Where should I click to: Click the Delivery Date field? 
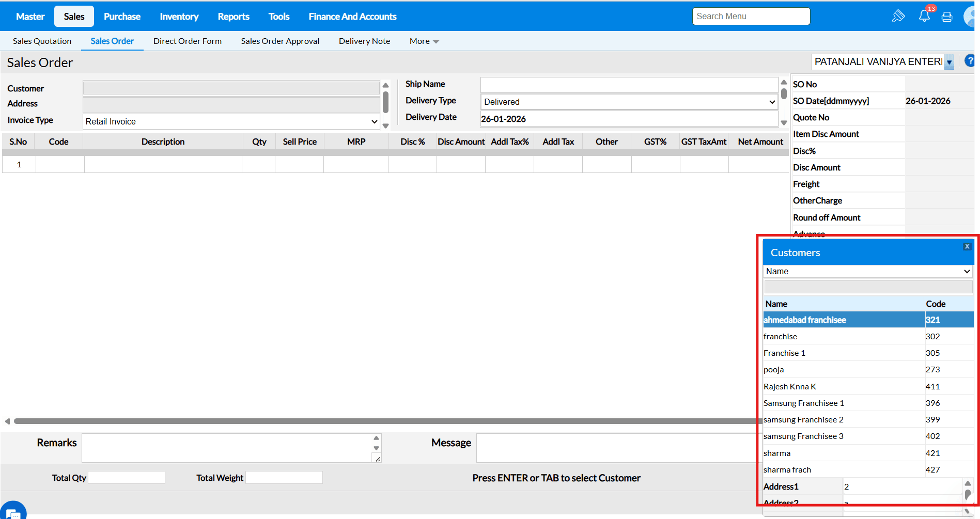tap(629, 119)
